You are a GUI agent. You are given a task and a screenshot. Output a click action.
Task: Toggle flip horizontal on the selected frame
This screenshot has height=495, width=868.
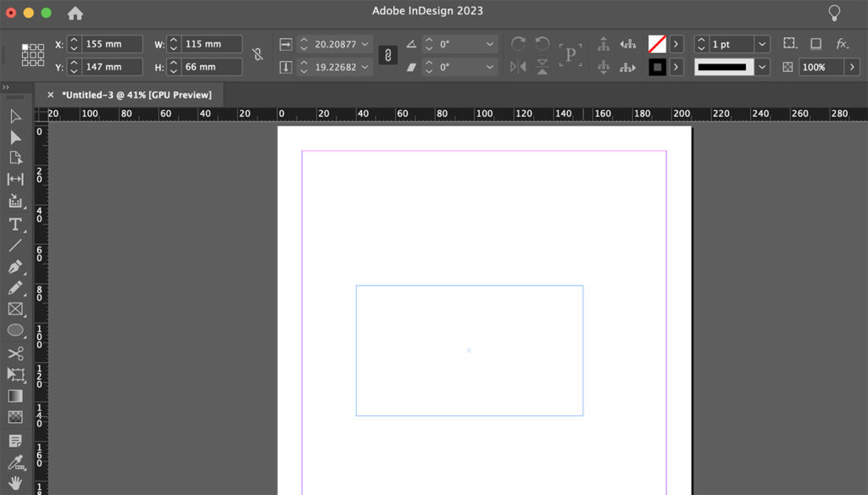[x=516, y=65]
